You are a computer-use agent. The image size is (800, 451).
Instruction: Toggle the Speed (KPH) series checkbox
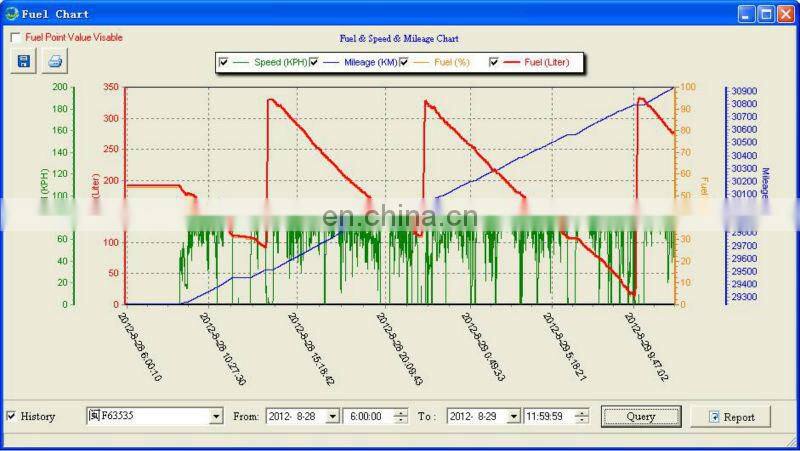point(223,62)
